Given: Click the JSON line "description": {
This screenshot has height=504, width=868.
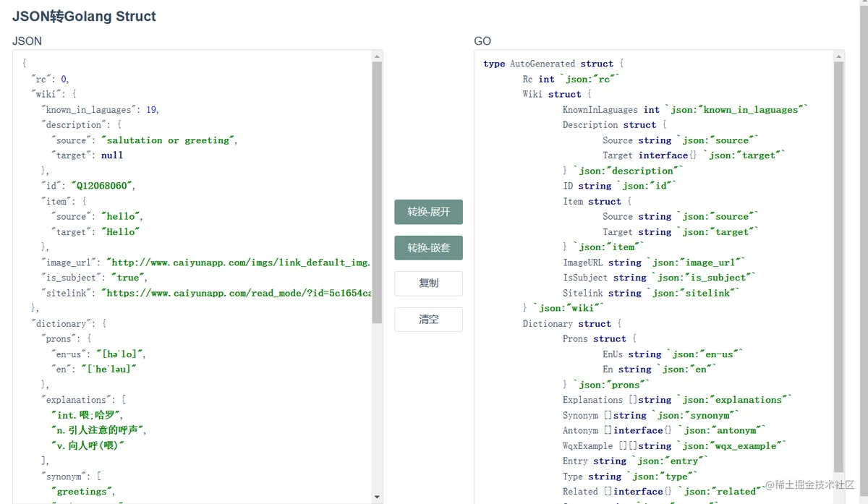Looking at the screenshot, I should tap(81, 125).
